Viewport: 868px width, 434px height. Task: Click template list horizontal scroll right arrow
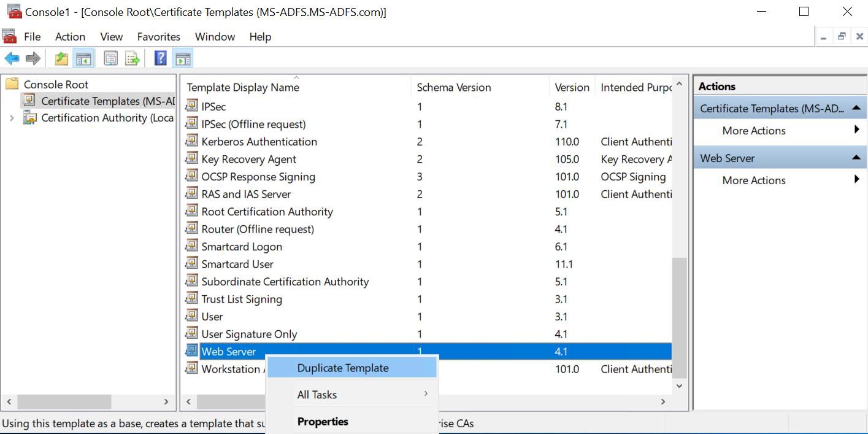point(663,401)
